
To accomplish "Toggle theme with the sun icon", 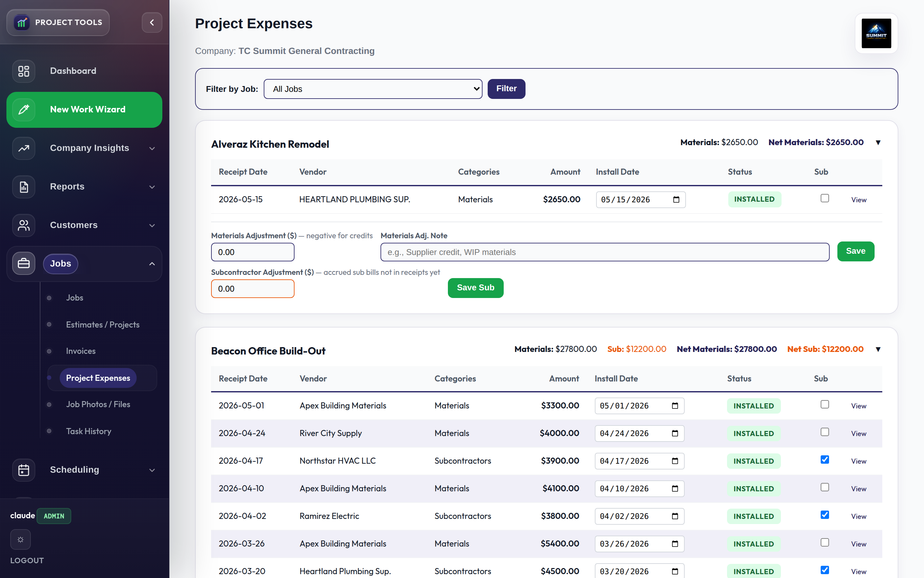I will [x=21, y=539].
